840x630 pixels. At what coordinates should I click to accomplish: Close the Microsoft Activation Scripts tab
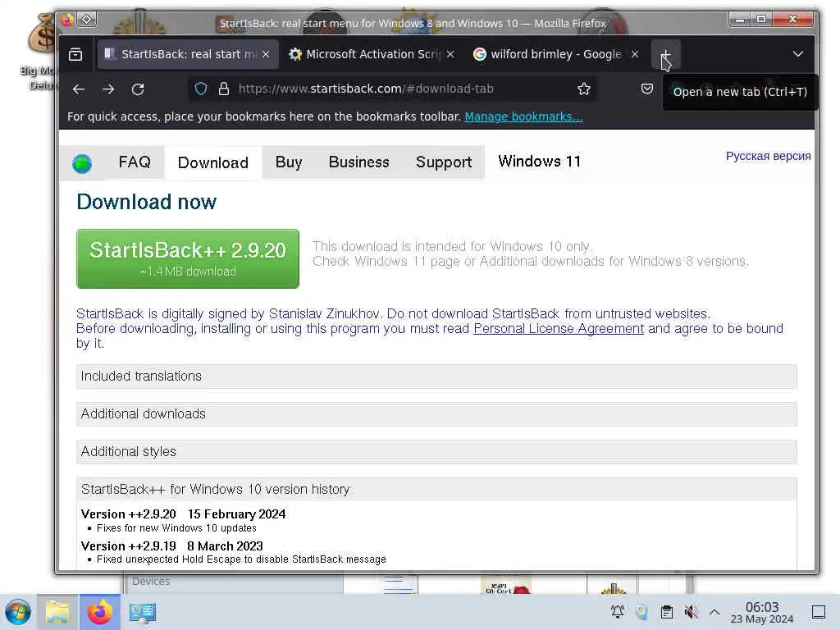coord(450,54)
